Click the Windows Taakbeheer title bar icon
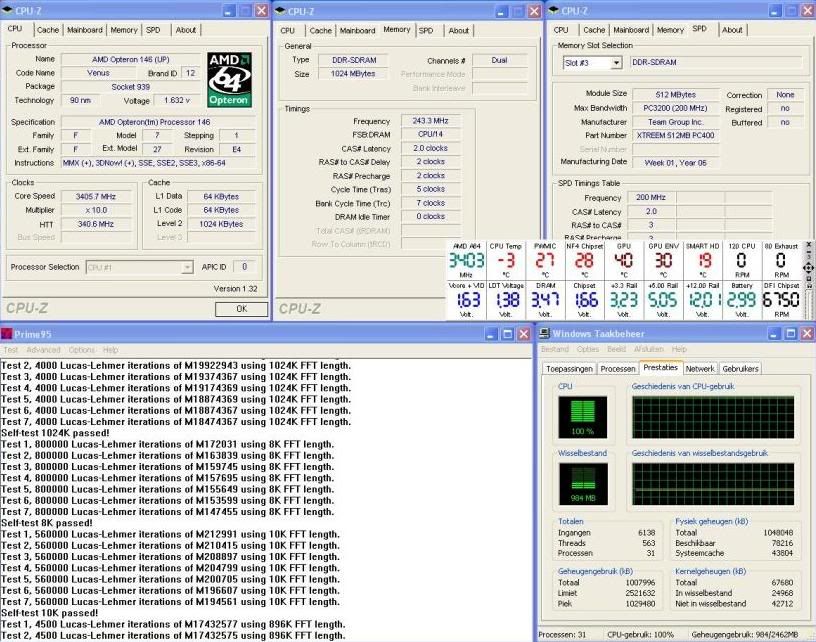The width and height of the screenshot is (816, 642). coord(544,333)
